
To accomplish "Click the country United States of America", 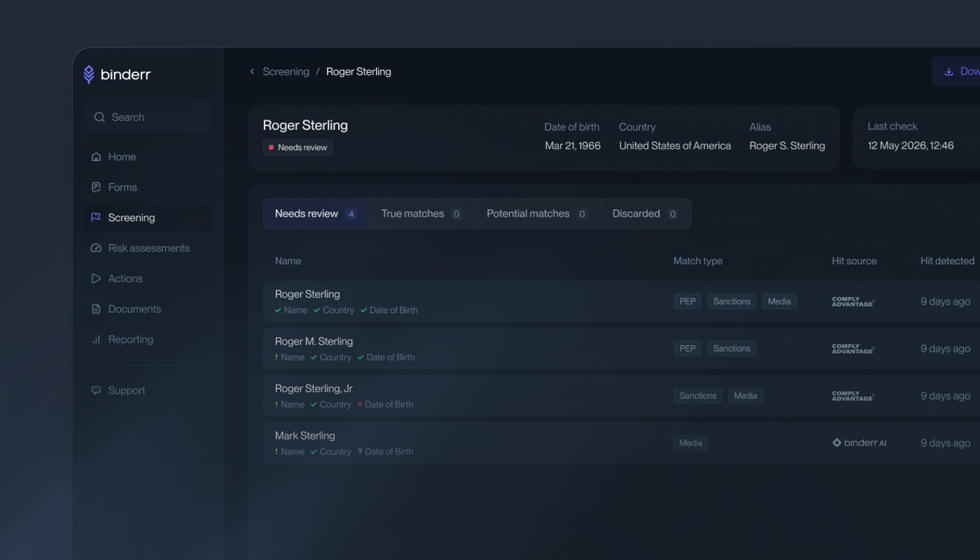I will (675, 146).
